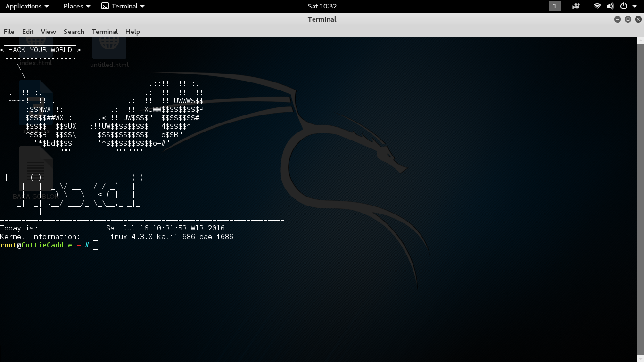The width and height of the screenshot is (644, 362).
Task: Click the terminal cursor after the # prompt
Action: click(95, 245)
